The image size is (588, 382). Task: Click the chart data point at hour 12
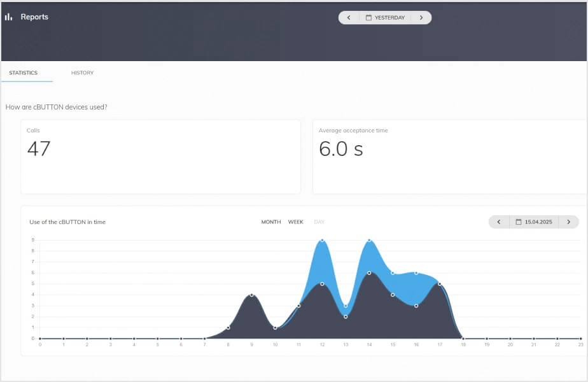322,241
